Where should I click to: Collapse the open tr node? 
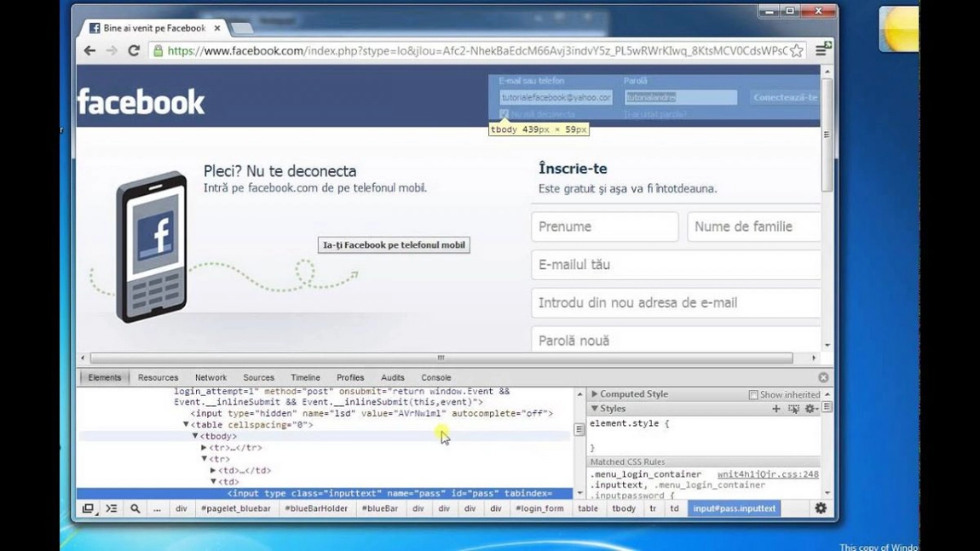pos(204,459)
